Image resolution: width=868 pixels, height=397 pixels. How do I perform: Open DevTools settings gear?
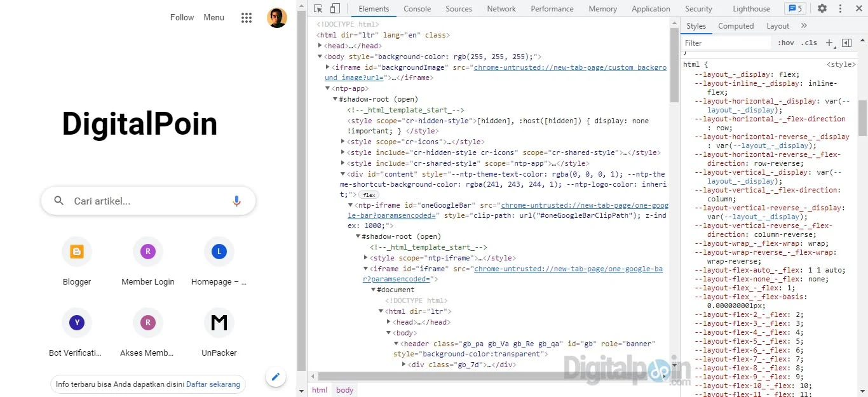(x=822, y=8)
